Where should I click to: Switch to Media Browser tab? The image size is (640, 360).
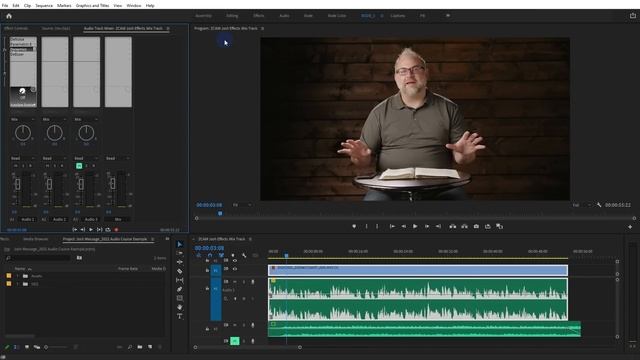tap(36, 239)
